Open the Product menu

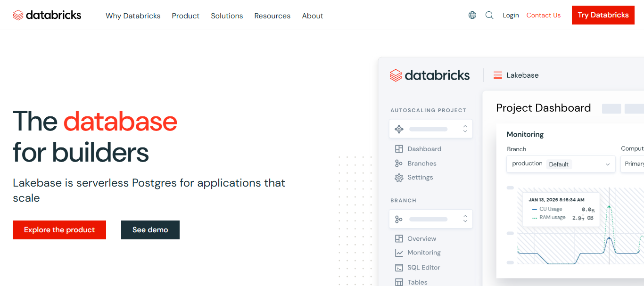pyautogui.click(x=185, y=16)
